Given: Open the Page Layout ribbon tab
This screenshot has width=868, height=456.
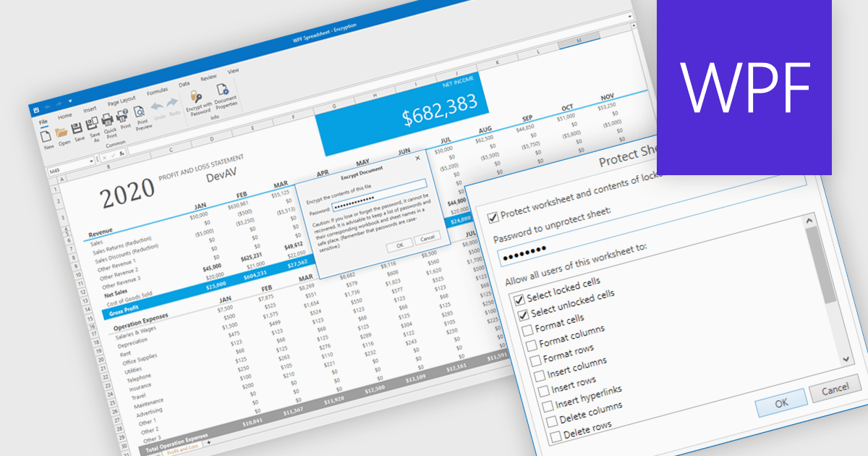Looking at the screenshot, I should [x=122, y=100].
